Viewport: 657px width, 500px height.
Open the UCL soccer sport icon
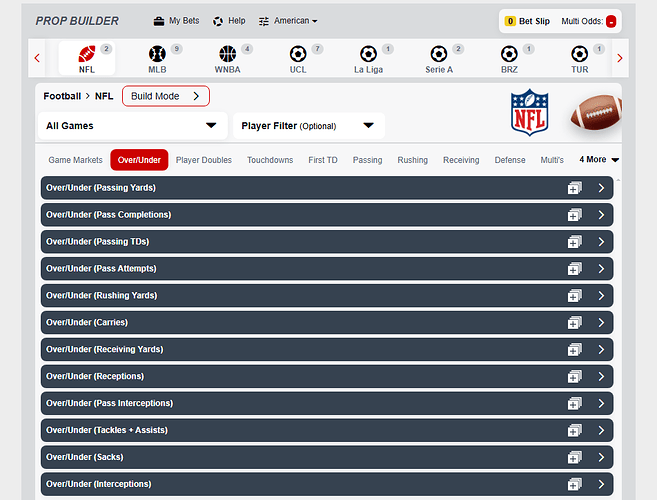[x=298, y=54]
